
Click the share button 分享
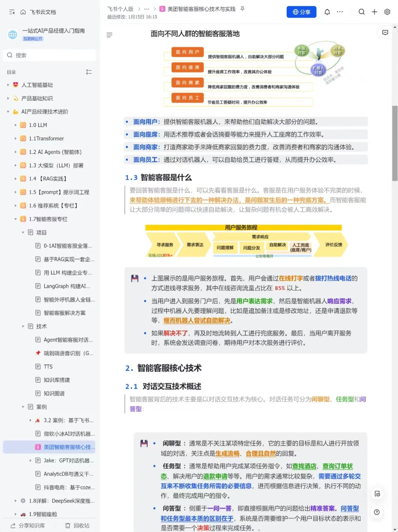[301, 12]
